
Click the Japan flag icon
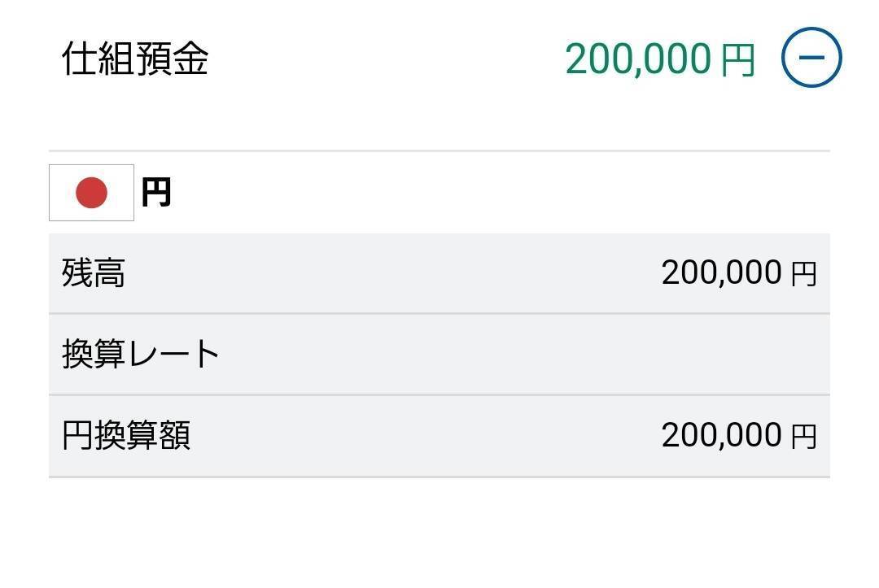(91, 193)
